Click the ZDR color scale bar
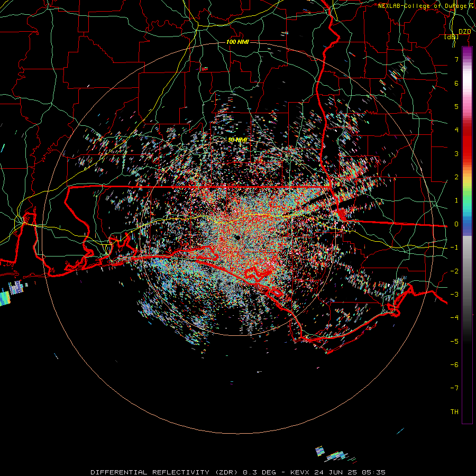This screenshot has width=476, height=476. click(x=467, y=235)
